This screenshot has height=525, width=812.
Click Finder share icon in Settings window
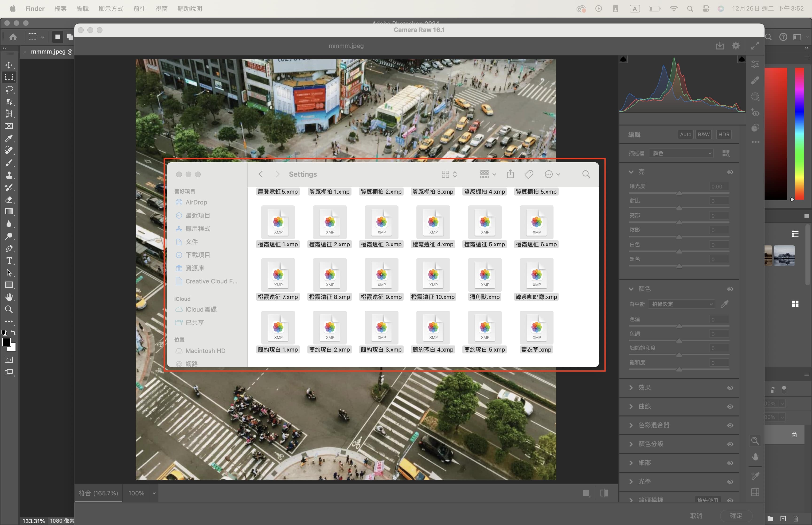click(510, 174)
